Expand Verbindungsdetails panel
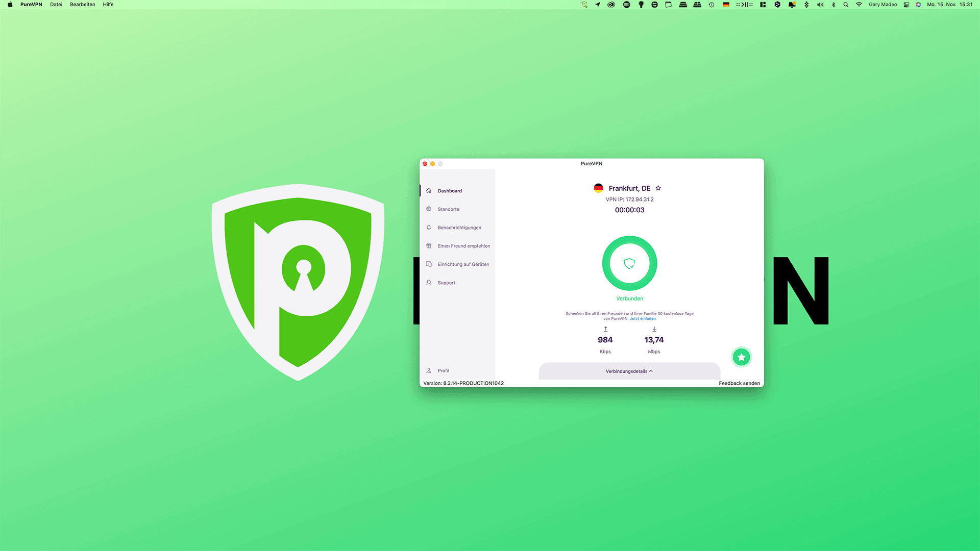 [x=629, y=371]
